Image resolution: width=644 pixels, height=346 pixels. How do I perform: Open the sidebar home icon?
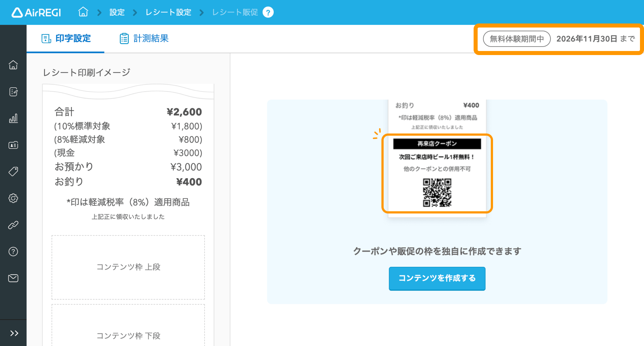pyautogui.click(x=13, y=65)
